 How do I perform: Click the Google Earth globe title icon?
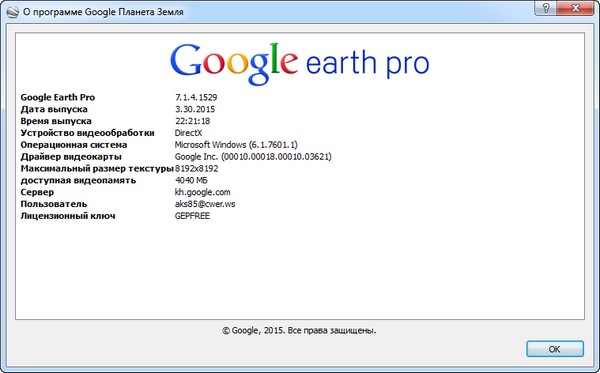point(13,12)
